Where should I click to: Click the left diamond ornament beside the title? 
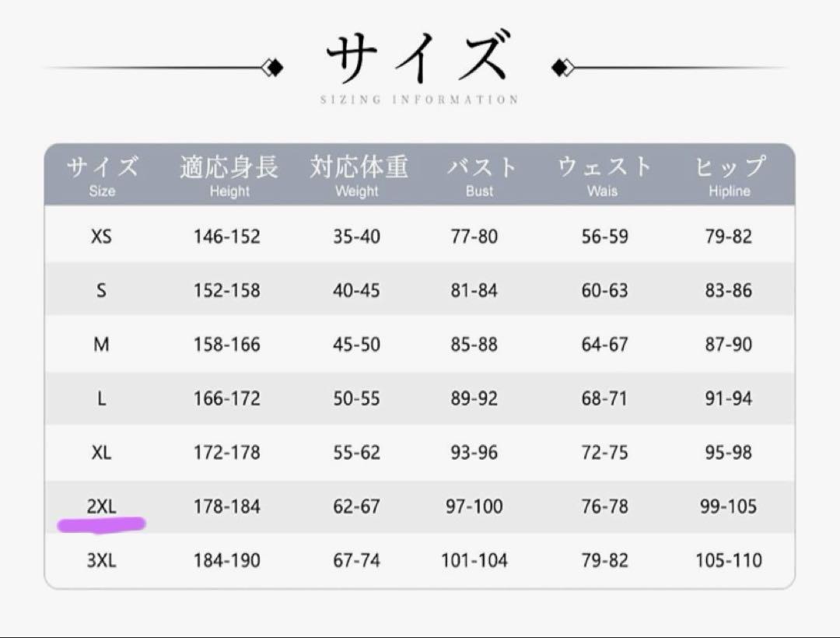[273, 68]
